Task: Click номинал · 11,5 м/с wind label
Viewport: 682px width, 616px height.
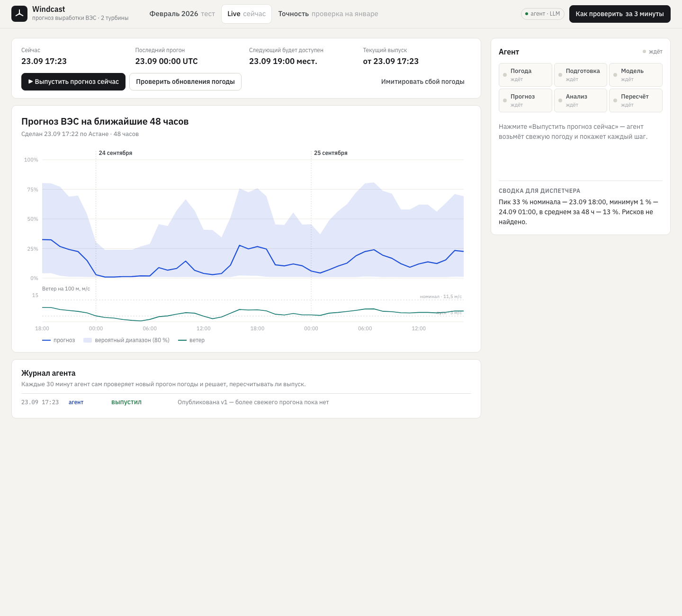Action: (440, 297)
